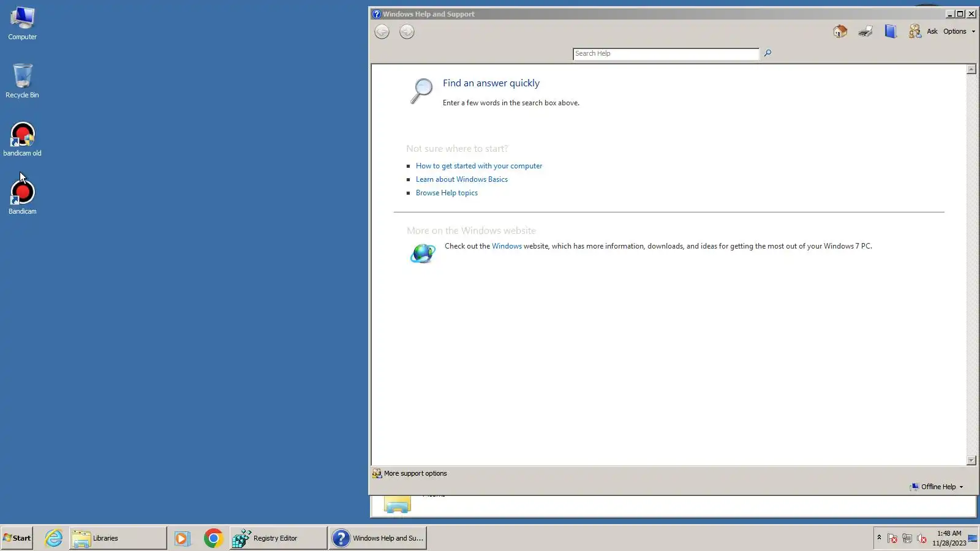Click into the Search Help box

[x=666, y=54]
